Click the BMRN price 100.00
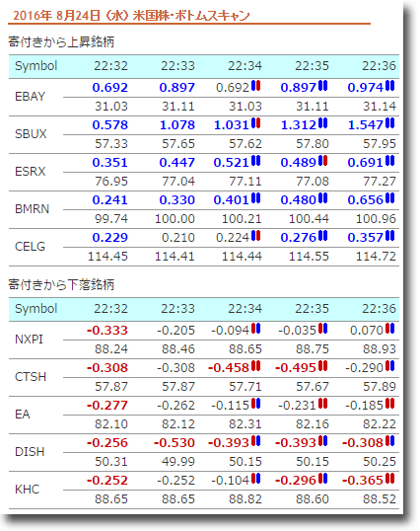Screen dimensions: 420x531 tap(175, 219)
